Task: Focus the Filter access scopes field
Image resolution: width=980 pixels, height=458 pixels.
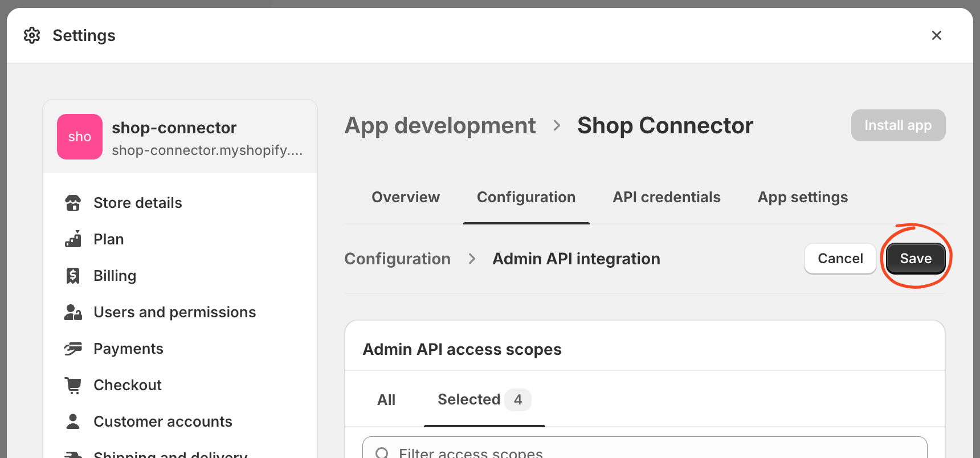Action: point(645,448)
